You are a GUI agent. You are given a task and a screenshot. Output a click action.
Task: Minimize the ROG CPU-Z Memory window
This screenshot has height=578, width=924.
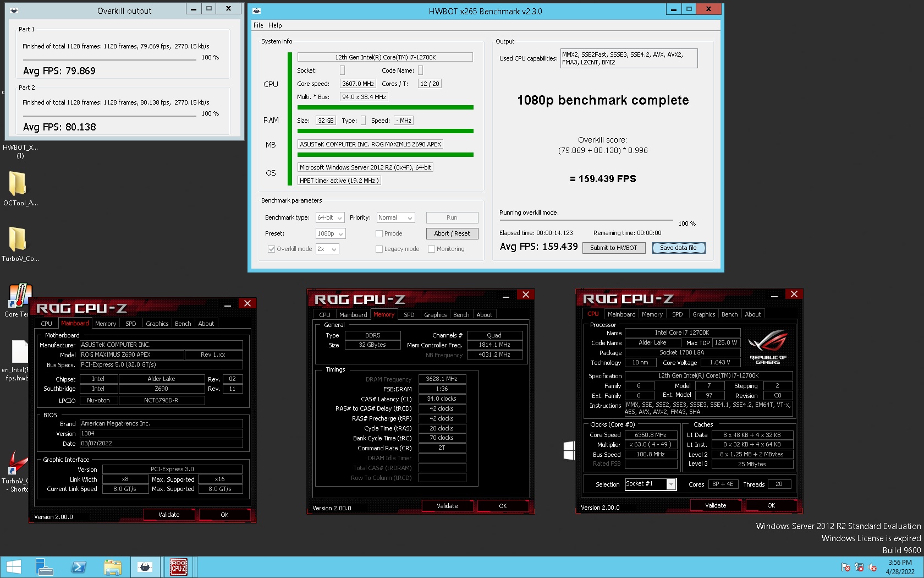(x=506, y=297)
